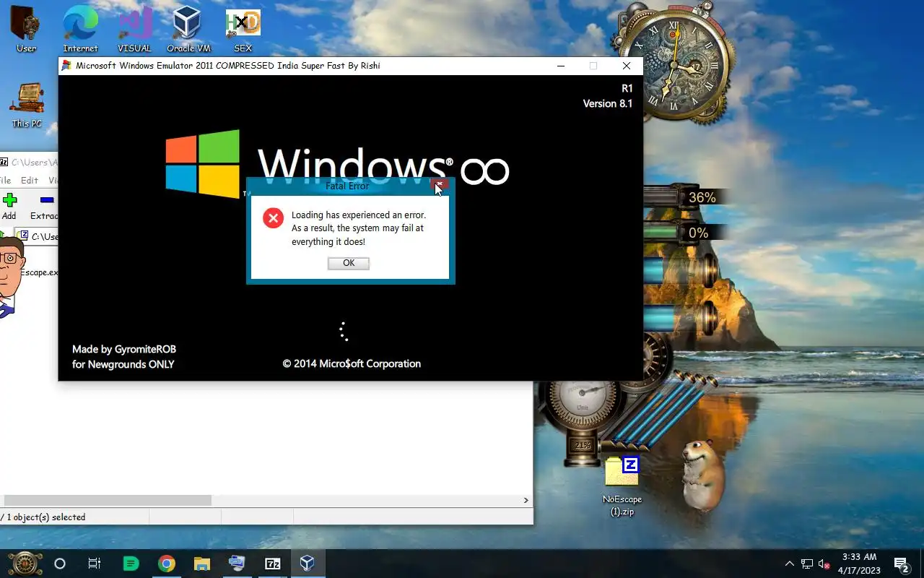Open File Explorer from the taskbar
The width and height of the screenshot is (924, 578).
click(201, 564)
